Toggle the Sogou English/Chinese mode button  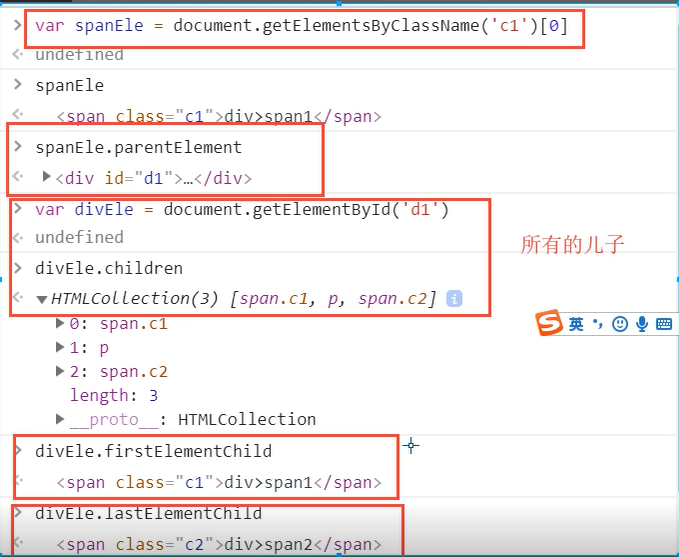tap(577, 324)
